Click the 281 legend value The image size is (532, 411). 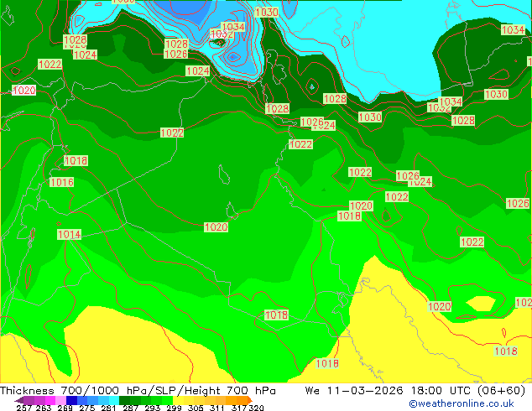[108, 408]
